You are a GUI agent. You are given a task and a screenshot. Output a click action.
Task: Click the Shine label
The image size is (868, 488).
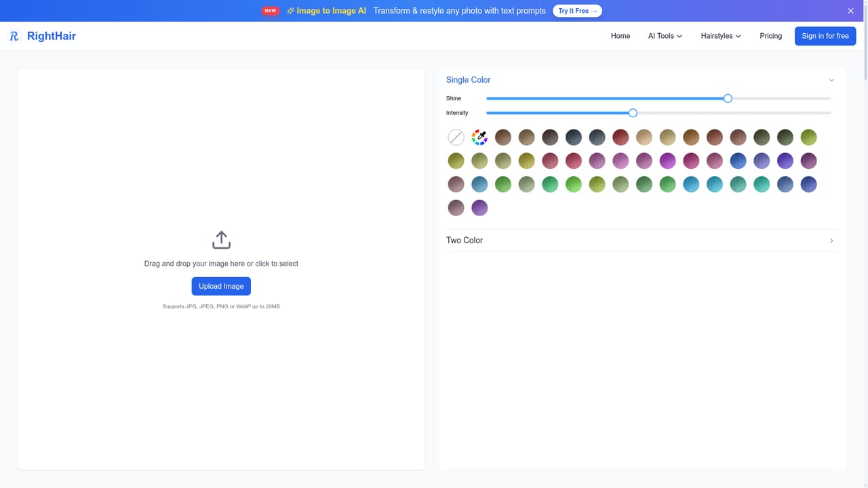pyautogui.click(x=454, y=98)
